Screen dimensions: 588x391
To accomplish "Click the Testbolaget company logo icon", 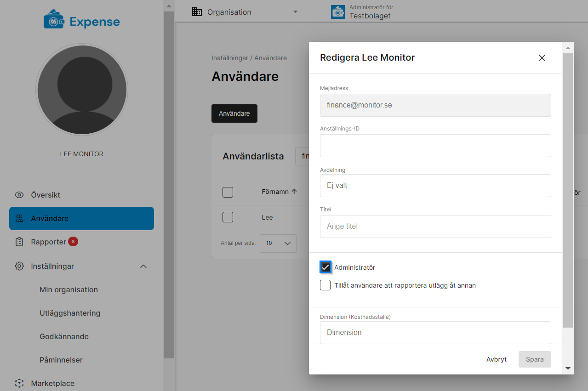I will (x=338, y=12).
